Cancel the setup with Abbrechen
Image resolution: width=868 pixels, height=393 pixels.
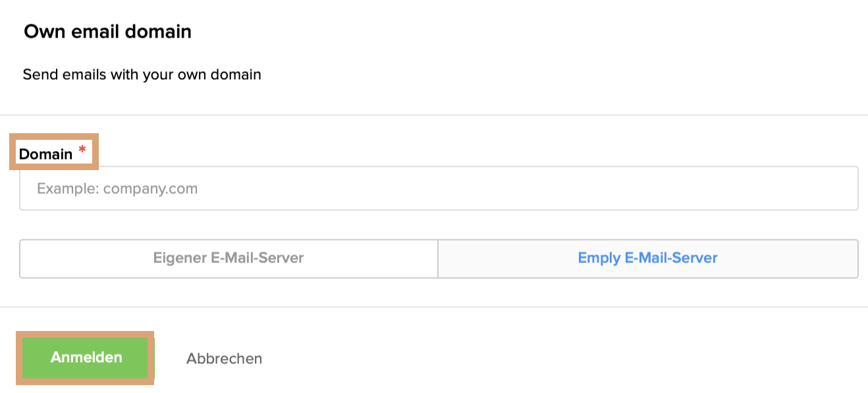[224, 358]
